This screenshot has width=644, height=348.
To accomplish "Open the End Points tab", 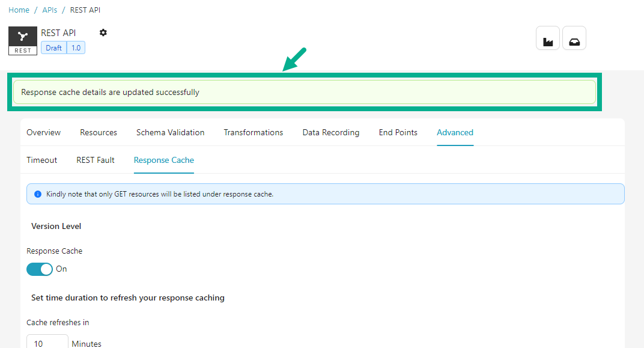I will (x=398, y=132).
